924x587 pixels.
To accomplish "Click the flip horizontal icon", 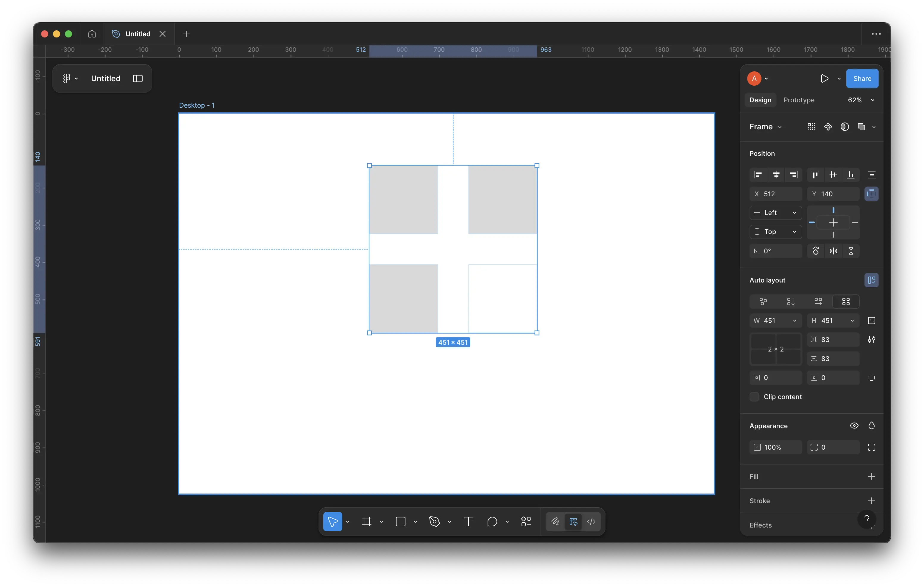I will point(833,251).
